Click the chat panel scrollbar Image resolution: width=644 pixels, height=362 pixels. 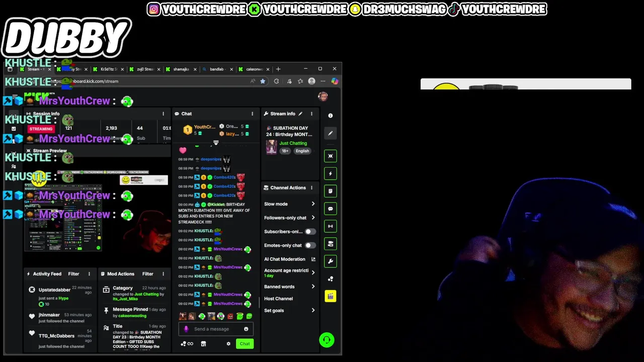click(259, 303)
